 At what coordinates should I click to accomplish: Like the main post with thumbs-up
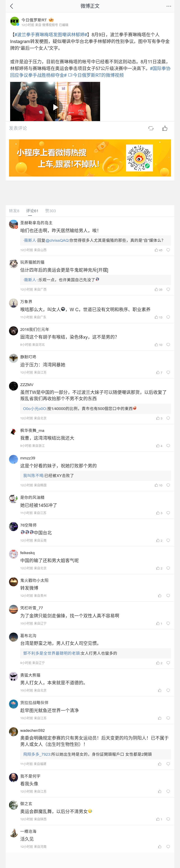(x=165, y=128)
